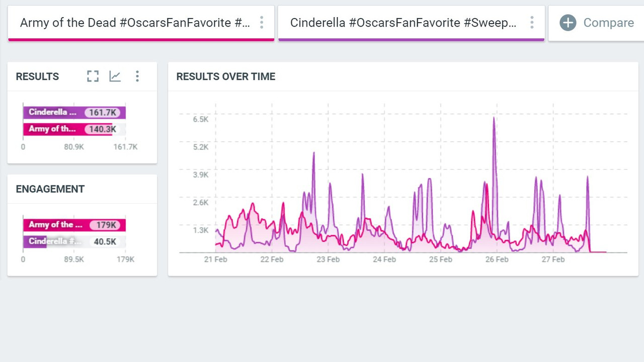Viewport: 644px width, 362px height.
Task: Click the 27 Feb date label
Action: [553, 259]
